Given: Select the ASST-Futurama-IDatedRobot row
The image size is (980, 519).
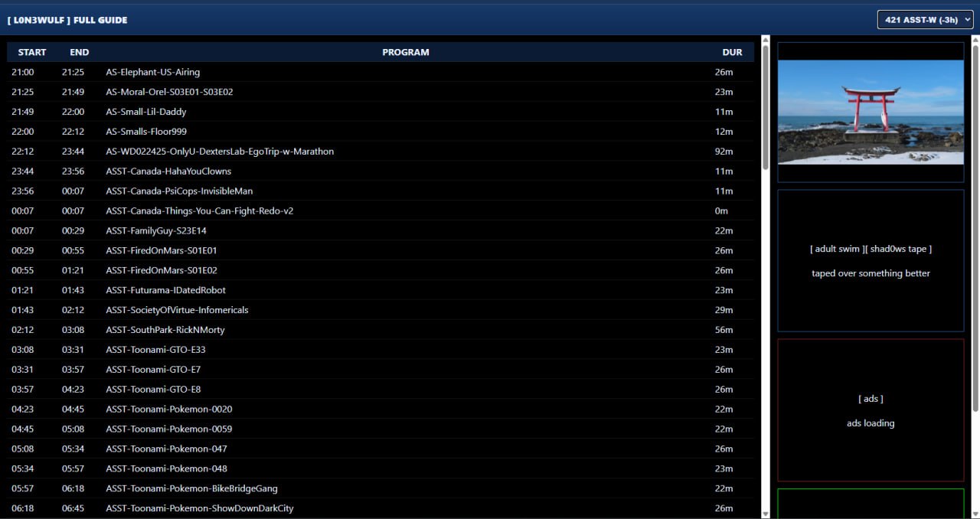Looking at the screenshot, I should pyautogui.click(x=165, y=290).
